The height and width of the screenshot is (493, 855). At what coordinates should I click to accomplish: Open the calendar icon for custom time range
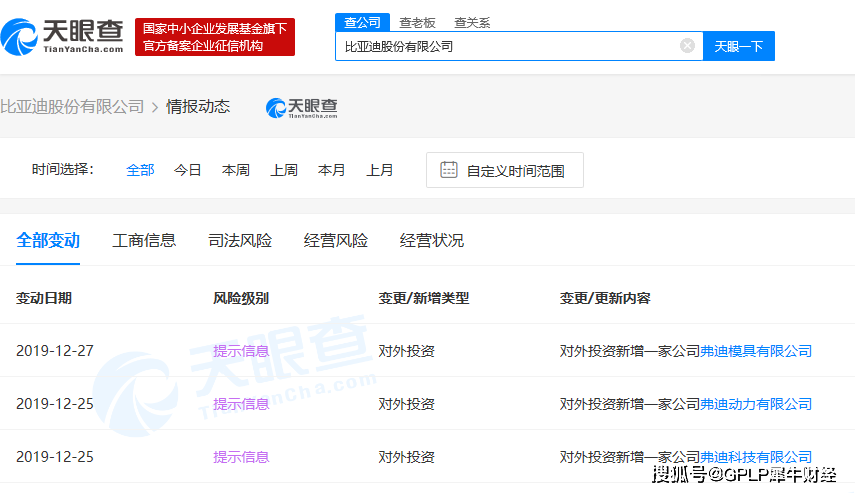pos(449,170)
